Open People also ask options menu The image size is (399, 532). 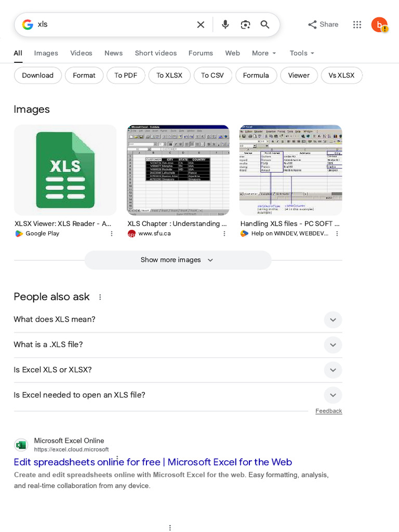pyautogui.click(x=100, y=297)
